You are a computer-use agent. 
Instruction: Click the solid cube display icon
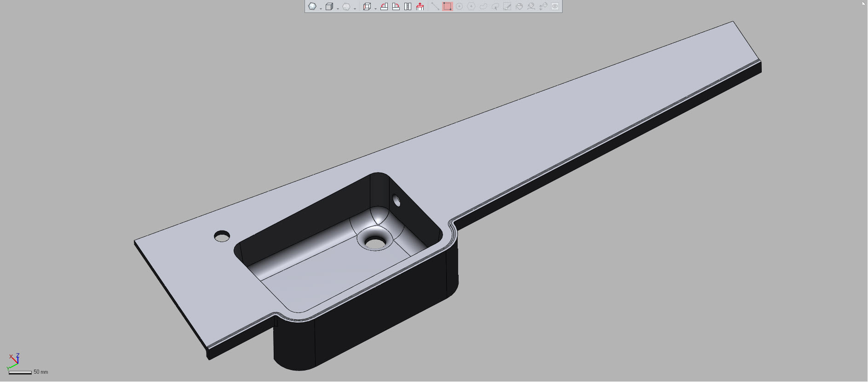pos(329,6)
